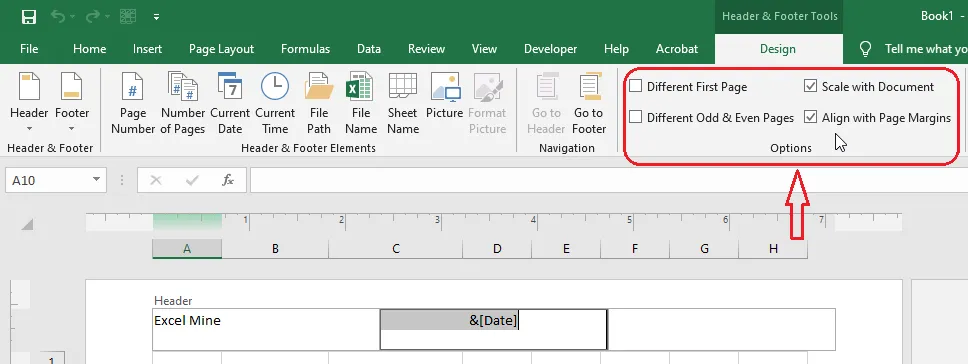Open the Formulas tab
The width and height of the screenshot is (968, 364).
[x=306, y=49]
